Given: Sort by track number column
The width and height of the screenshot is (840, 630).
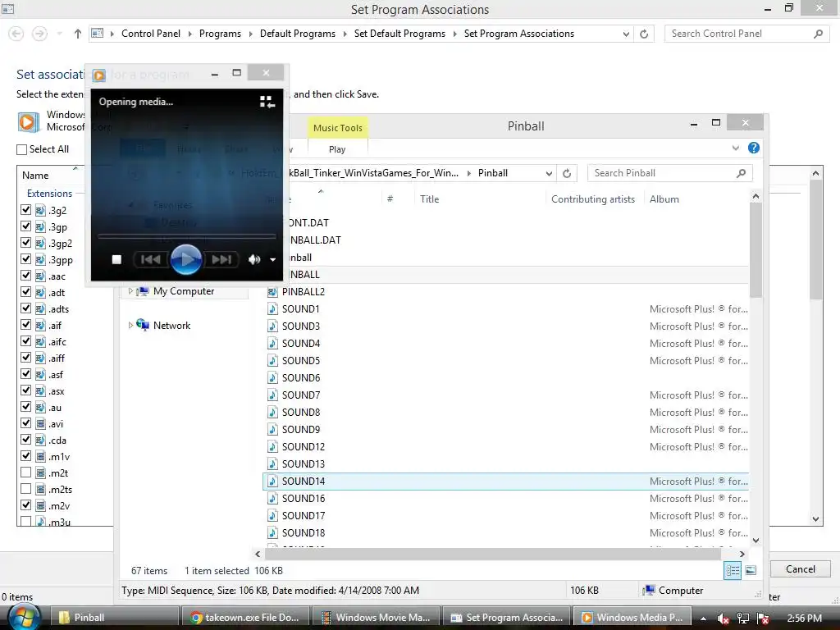Looking at the screenshot, I should (390, 199).
